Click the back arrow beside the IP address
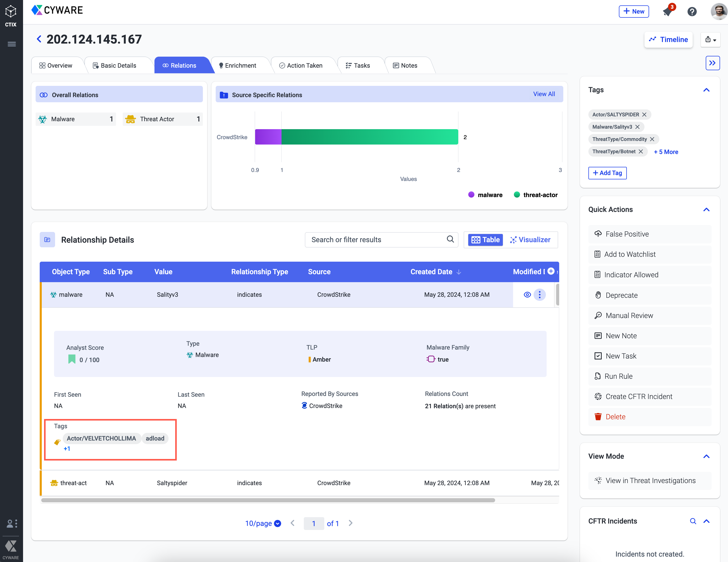 point(39,39)
